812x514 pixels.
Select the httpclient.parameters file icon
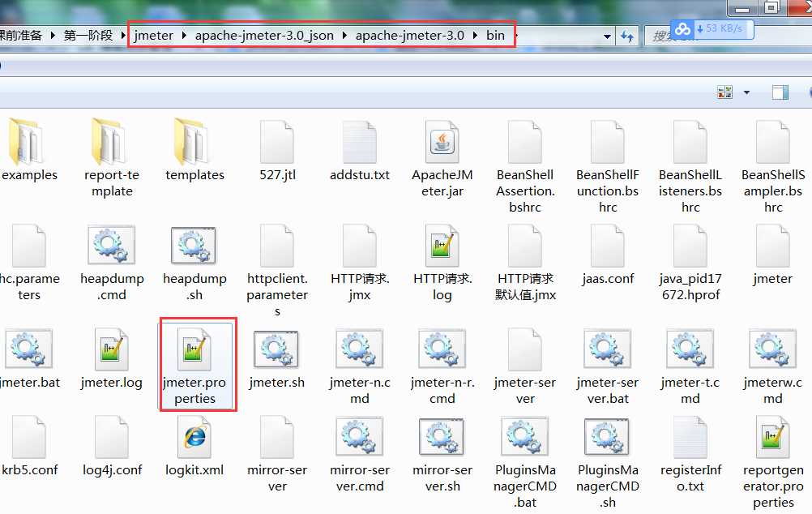point(277,246)
